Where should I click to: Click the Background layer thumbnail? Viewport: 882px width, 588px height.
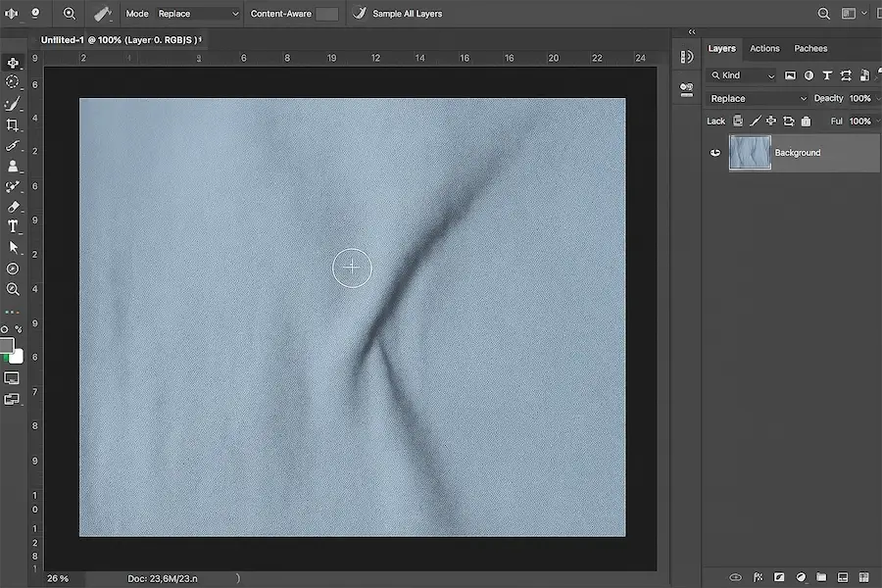tap(750, 152)
